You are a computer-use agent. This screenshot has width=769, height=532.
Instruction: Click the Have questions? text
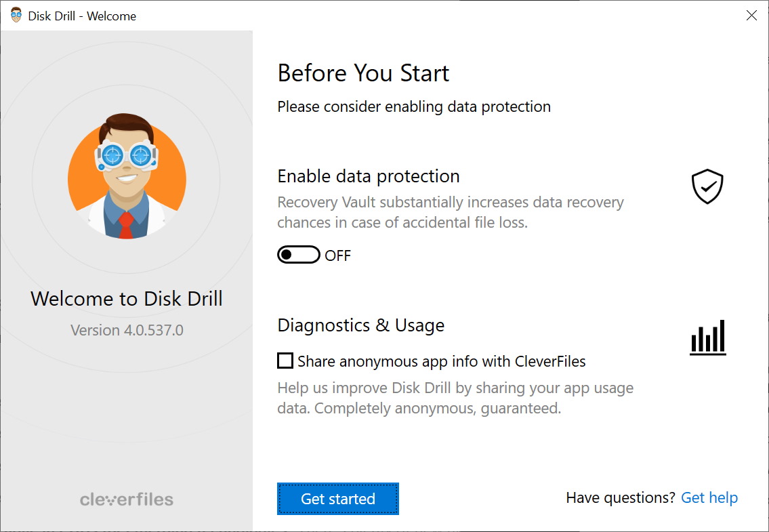click(x=621, y=497)
